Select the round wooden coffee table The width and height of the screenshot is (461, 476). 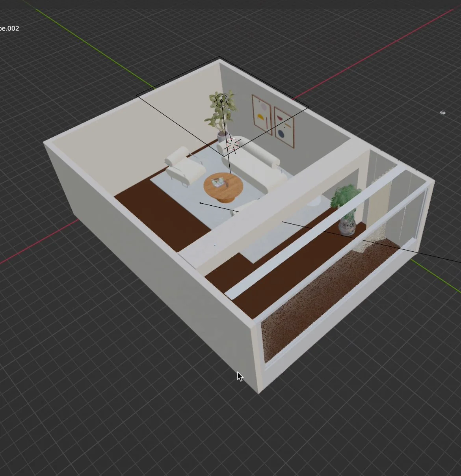223,187
